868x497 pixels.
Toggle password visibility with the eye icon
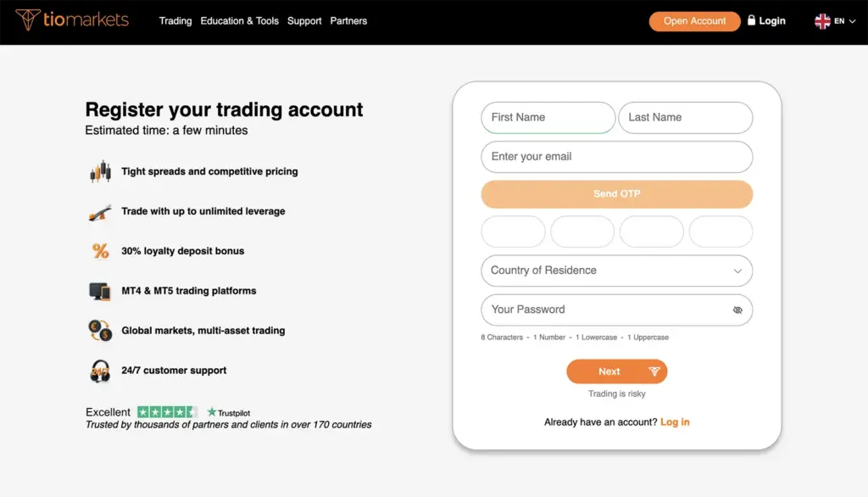(737, 310)
